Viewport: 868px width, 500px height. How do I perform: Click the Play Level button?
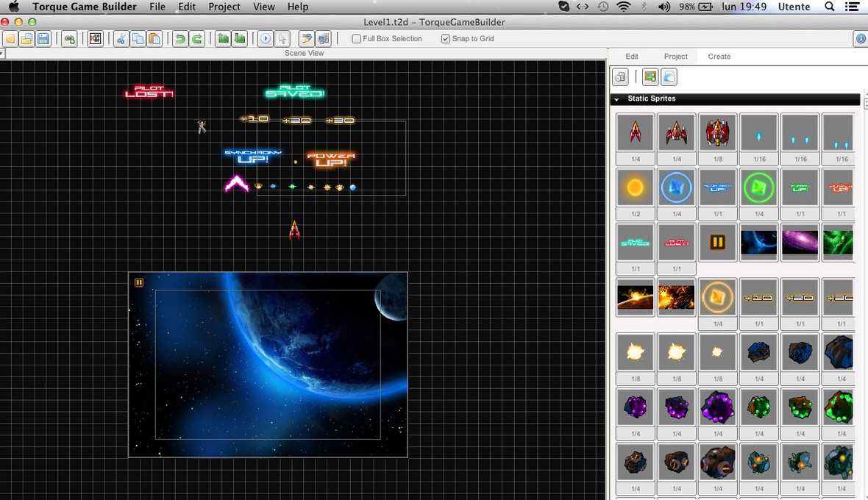266,39
